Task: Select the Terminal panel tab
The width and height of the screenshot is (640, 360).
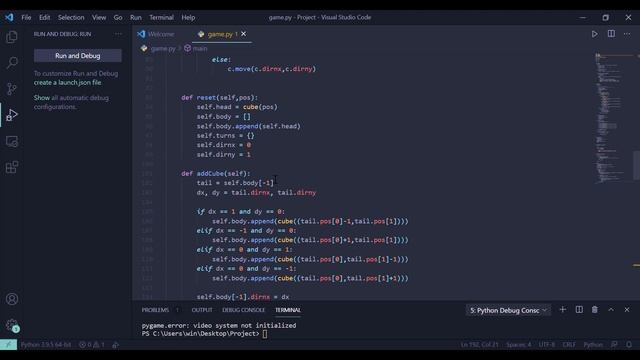Action: (288, 310)
